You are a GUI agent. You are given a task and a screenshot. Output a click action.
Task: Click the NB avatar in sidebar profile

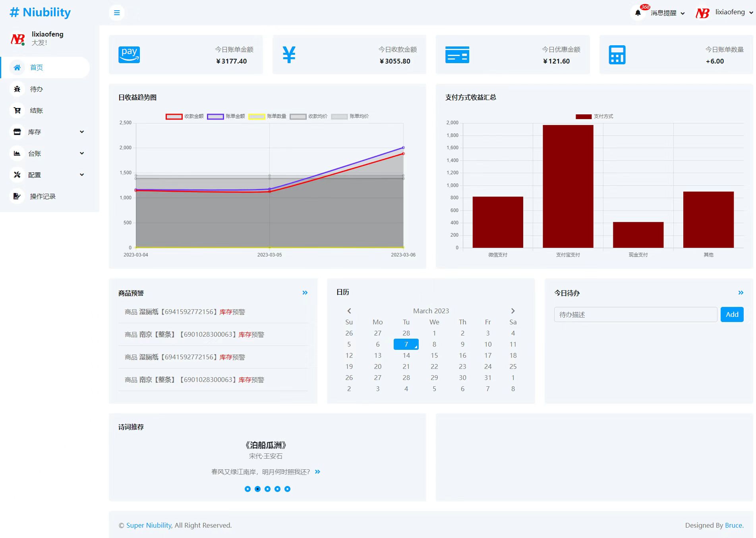(x=18, y=39)
